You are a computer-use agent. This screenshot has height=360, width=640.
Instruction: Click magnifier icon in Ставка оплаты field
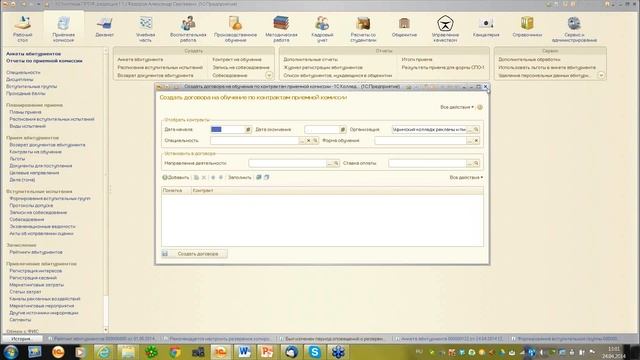coord(476,163)
